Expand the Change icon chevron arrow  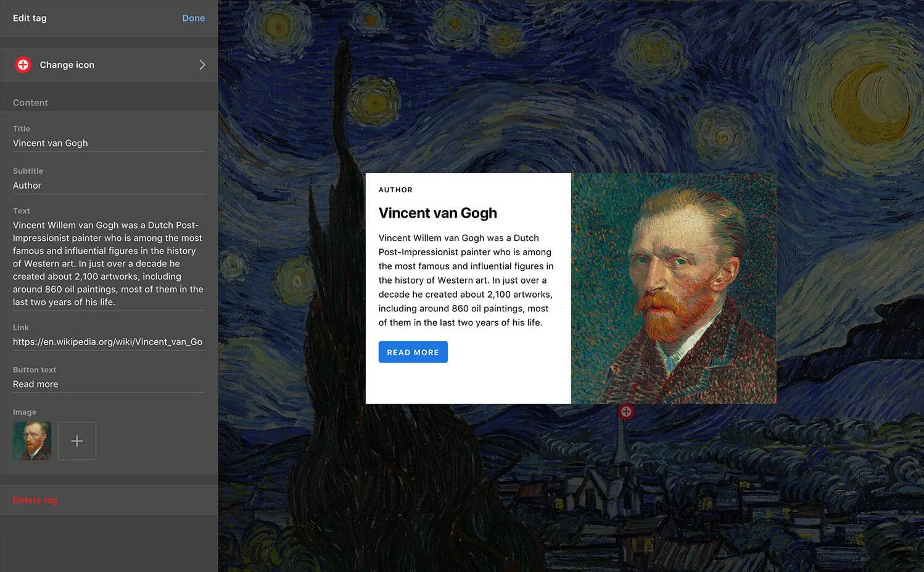tap(202, 65)
